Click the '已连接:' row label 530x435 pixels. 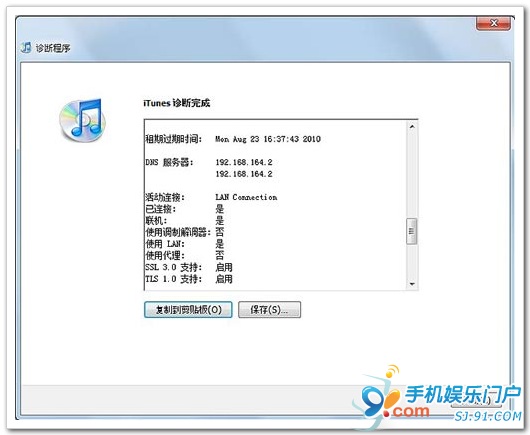(x=161, y=209)
